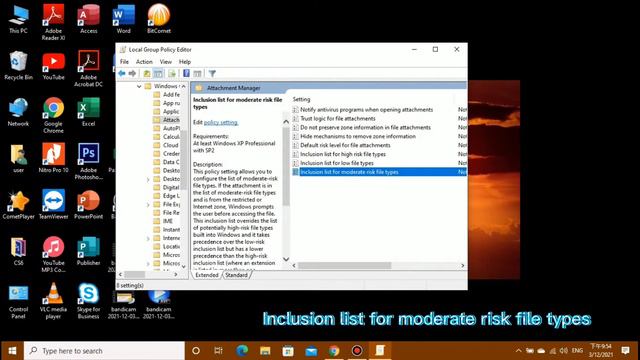Screen dimensions: 640x360
Task: Collapse the Windows Components tree node
Action: (x=139, y=86)
